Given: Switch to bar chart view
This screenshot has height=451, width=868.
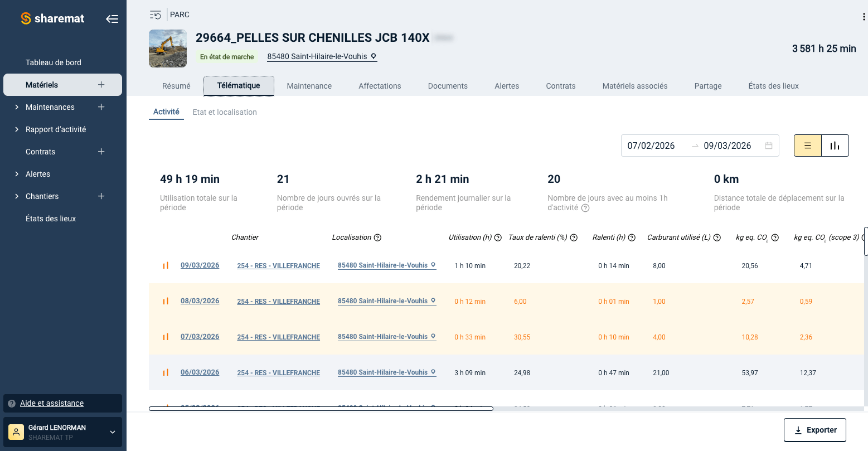Looking at the screenshot, I should point(835,145).
